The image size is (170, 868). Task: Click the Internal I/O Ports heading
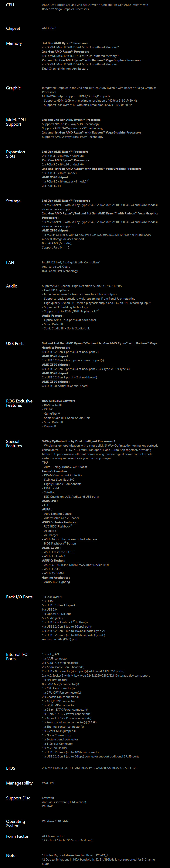pos(16,656)
